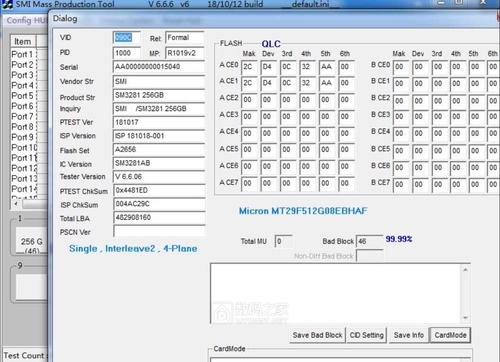Click the QLC flash type label
Screen dimensions: 500x362
271,44
